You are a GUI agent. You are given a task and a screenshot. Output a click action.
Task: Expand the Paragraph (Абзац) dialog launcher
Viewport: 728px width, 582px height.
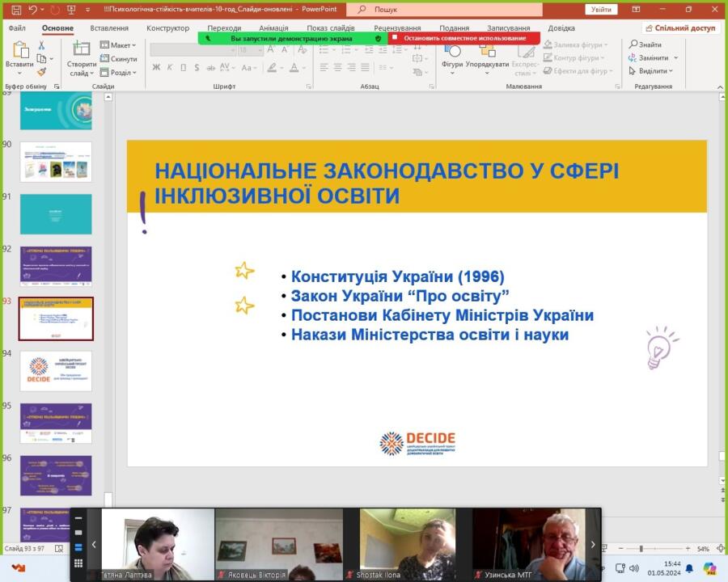click(x=432, y=86)
